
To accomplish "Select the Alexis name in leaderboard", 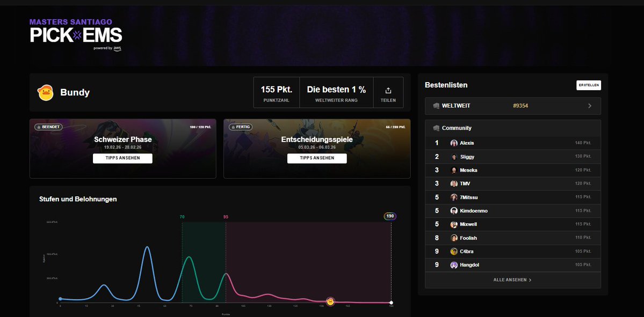I will tap(467, 143).
